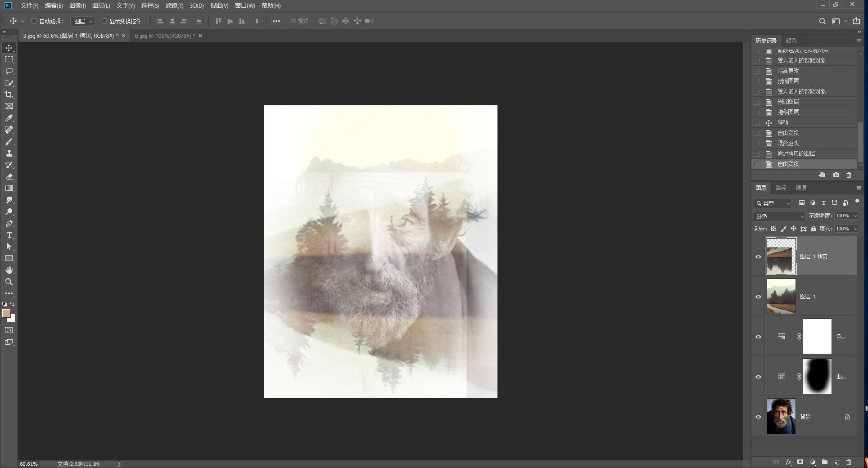
Task: Select the Rectangular Marquee tool
Action: click(9, 59)
